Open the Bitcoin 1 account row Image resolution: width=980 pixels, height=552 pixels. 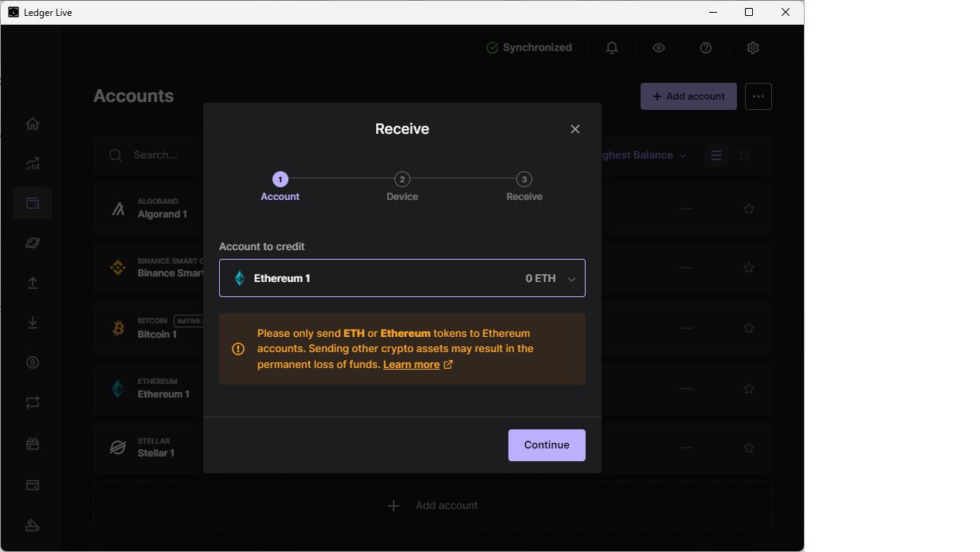(433, 328)
